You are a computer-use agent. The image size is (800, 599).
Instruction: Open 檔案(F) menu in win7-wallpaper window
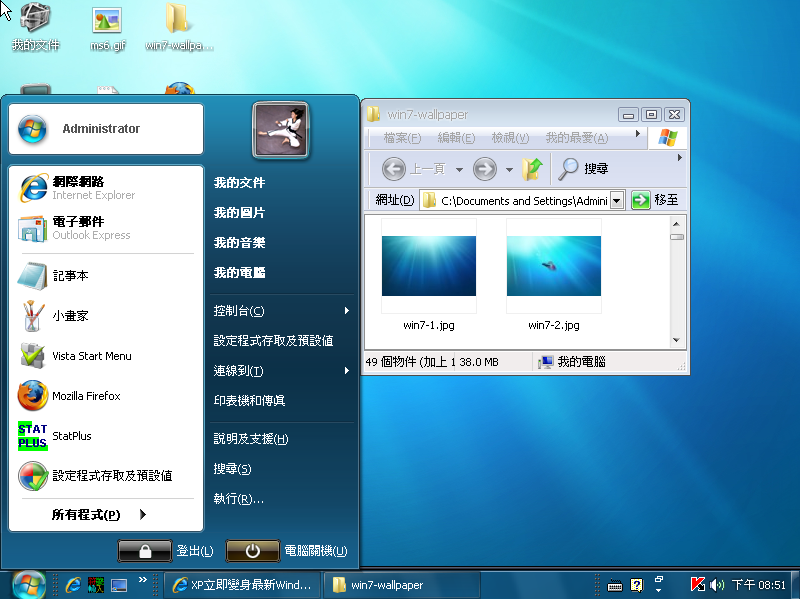[x=402, y=138]
